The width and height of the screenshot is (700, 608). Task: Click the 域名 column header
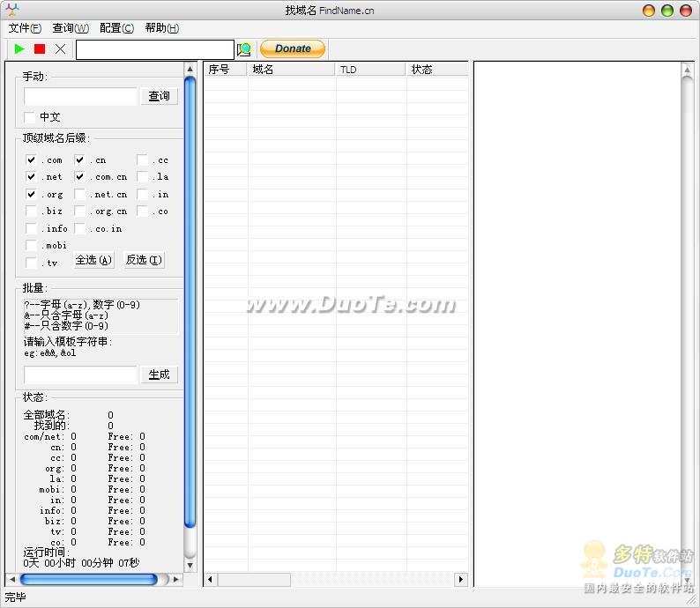click(x=291, y=70)
